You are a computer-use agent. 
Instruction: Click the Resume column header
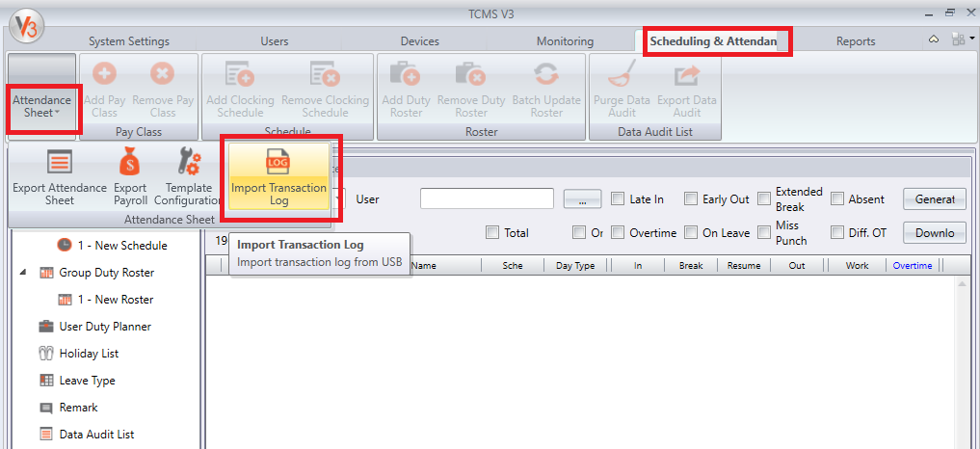pyautogui.click(x=744, y=266)
